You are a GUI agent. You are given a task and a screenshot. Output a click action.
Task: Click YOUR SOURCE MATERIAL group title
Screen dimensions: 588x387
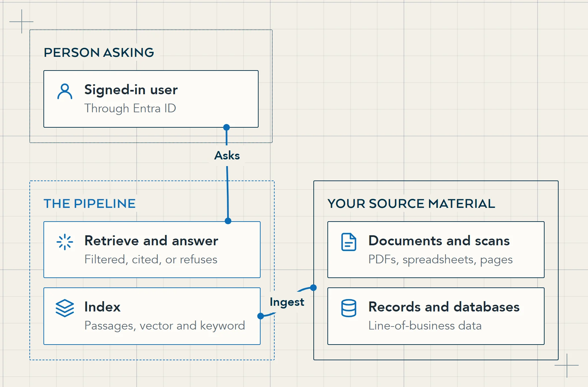click(x=411, y=204)
